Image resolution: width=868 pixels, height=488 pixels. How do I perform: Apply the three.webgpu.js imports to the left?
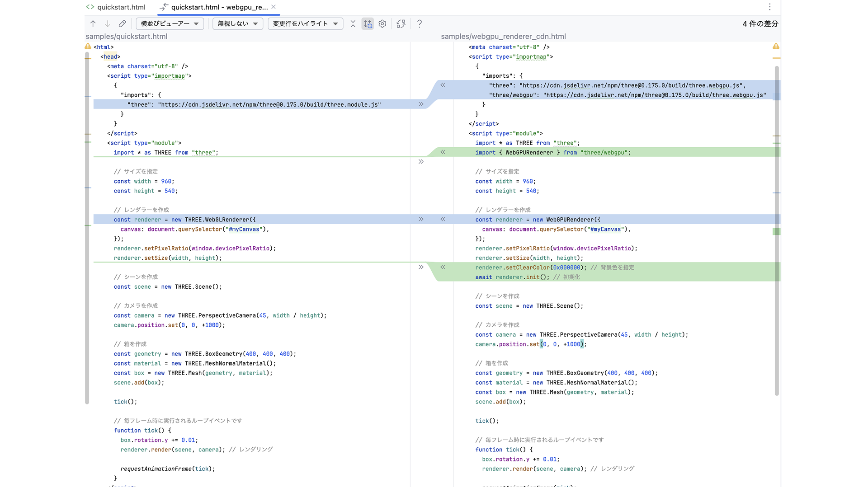pos(443,85)
